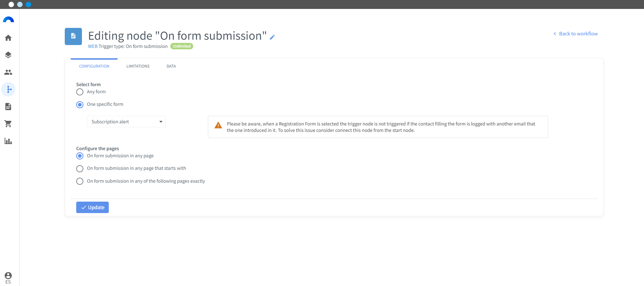Image resolution: width=644 pixels, height=286 pixels.
Task: Click the pencil icon to rename node
Action: point(272,37)
